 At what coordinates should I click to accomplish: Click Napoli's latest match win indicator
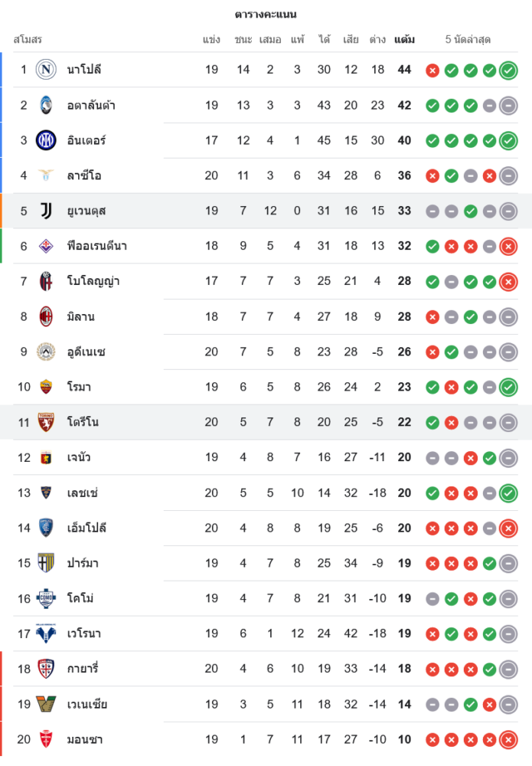(508, 70)
